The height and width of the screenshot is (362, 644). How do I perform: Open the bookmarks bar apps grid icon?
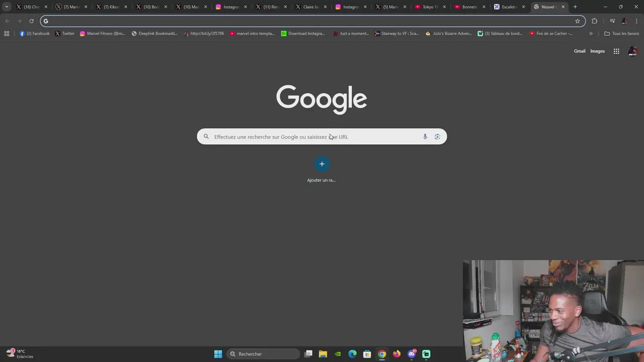point(7,34)
